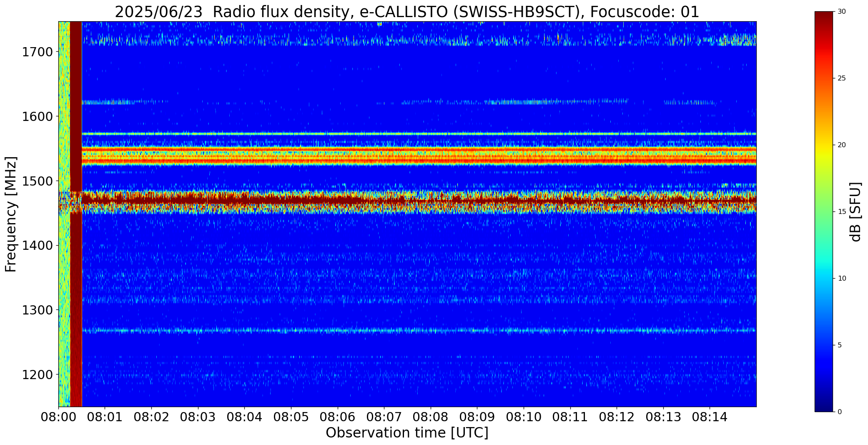The width and height of the screenshot is (868, 445).
Task: Click the 1600 frequency tick label
Action: pos(37,116)
